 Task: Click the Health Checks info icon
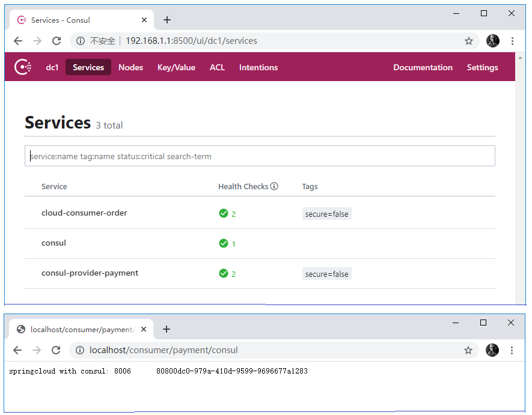274,186
